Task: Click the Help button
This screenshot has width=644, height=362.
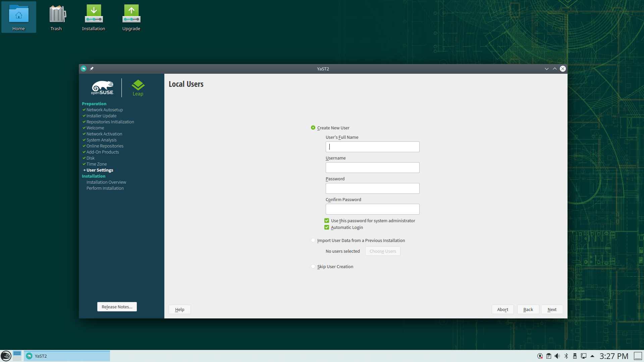Action: (x=179, y=309)
